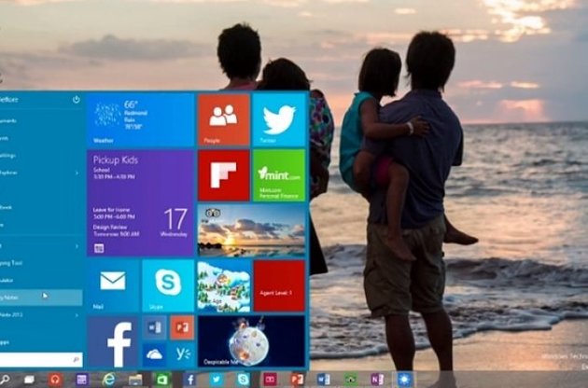Viewport: 588px width, 388px height.
Task: Launch Internet Explorer from the taskbar
Action: click(x=109, y=380)
